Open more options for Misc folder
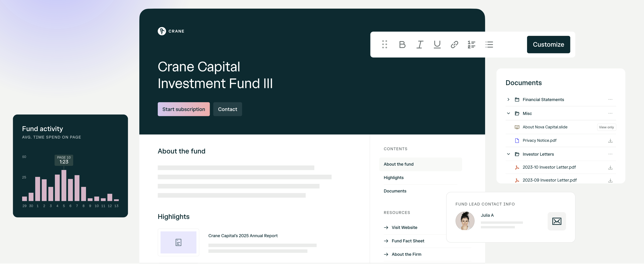Screen dimensions: 644x264 click(x=610, y=113)
